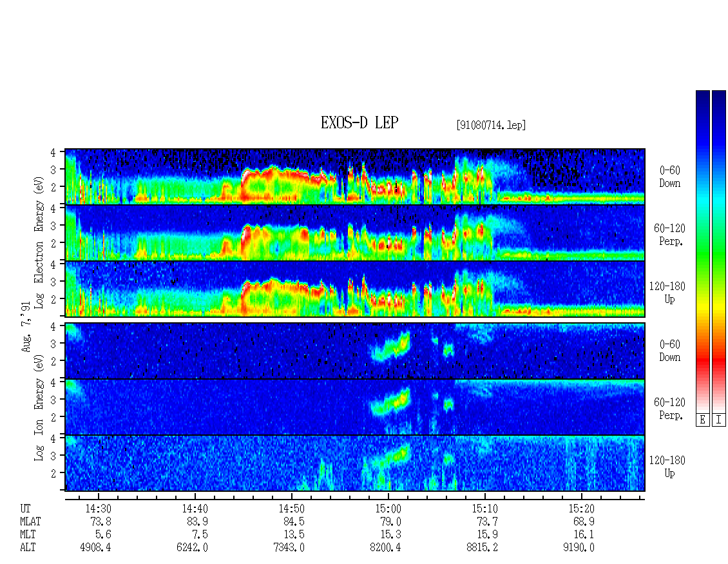
Task: Click the 'Log Electron Energy (eV)' axis label
Action: pyautogui.click(x=39, y=243)
